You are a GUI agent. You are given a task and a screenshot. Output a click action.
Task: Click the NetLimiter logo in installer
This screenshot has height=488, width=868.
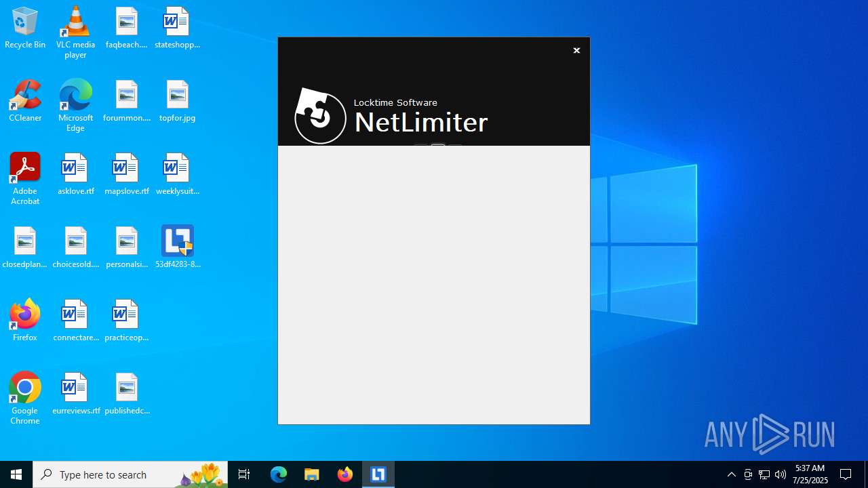(320, 116)
